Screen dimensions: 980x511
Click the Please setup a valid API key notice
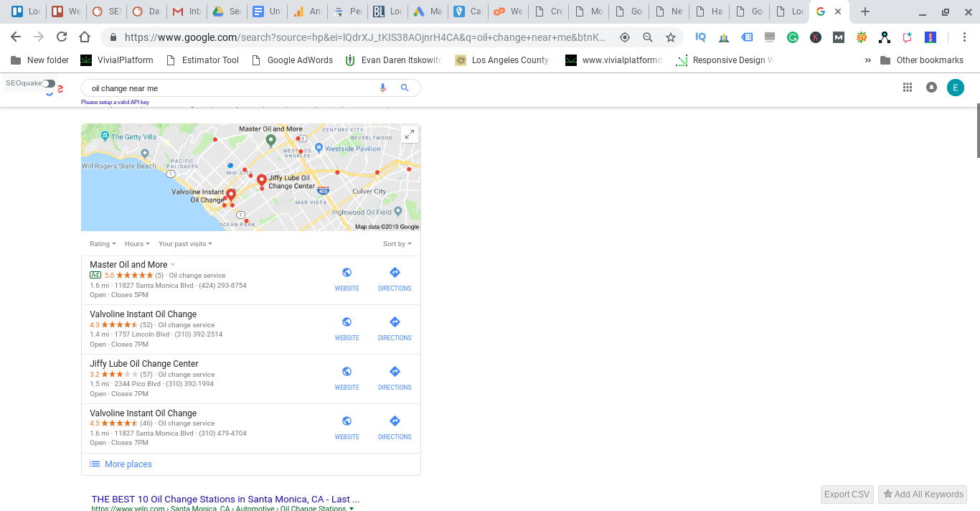pos(115,103)
